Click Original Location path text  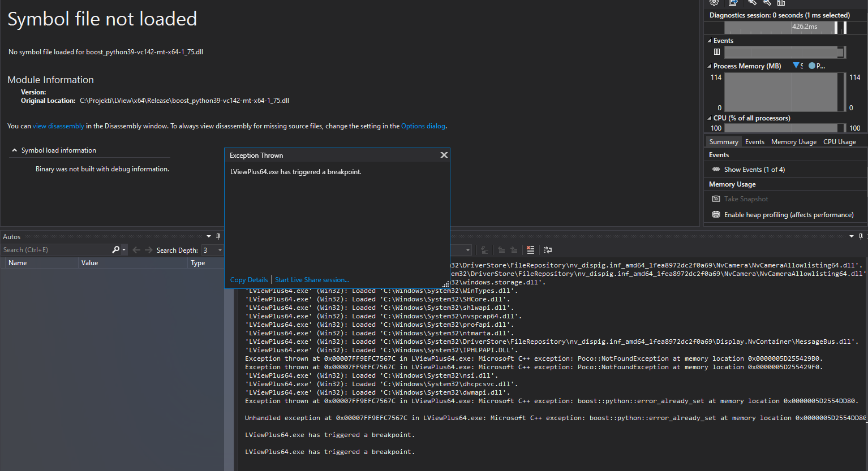[x=184, y=101]
